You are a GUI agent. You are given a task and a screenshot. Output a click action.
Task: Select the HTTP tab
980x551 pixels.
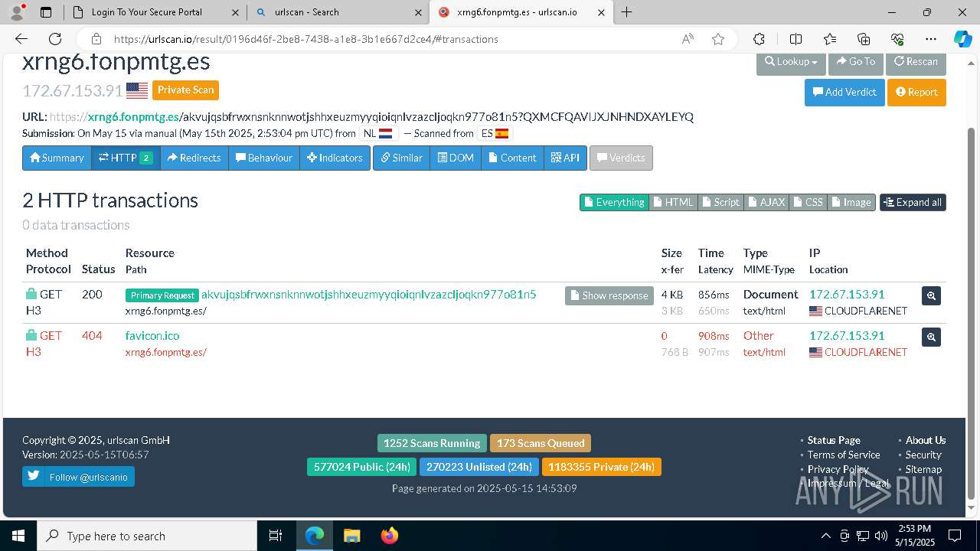pos(126,158)
